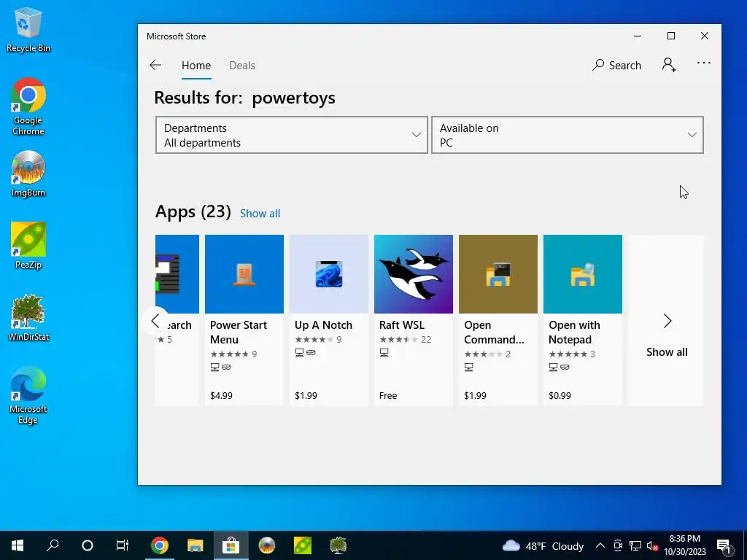Select the Up A Notch title text
Image resolution: width=747 pixels, height=560 pixels.
coord(323,324)
